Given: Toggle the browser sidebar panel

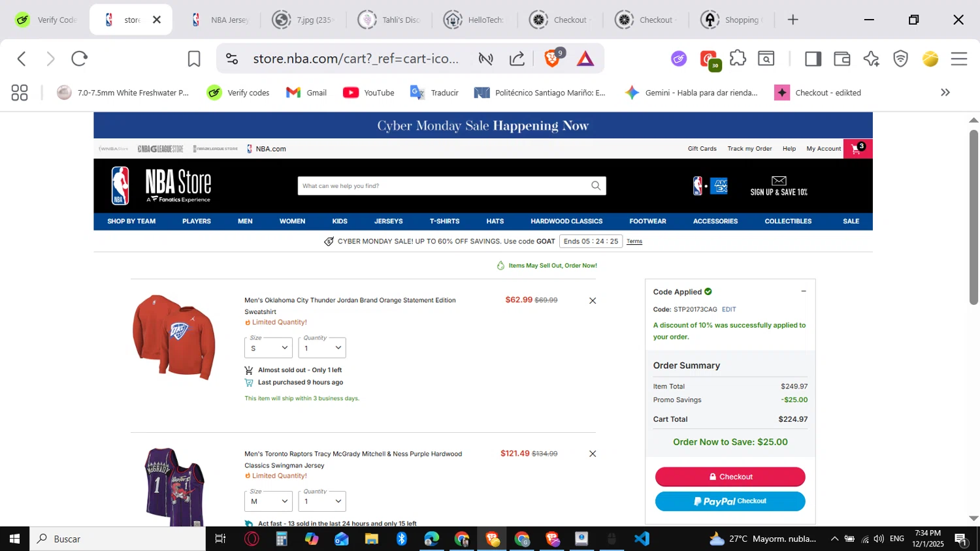Looking at the screenshot, I should tap(813, 59).
